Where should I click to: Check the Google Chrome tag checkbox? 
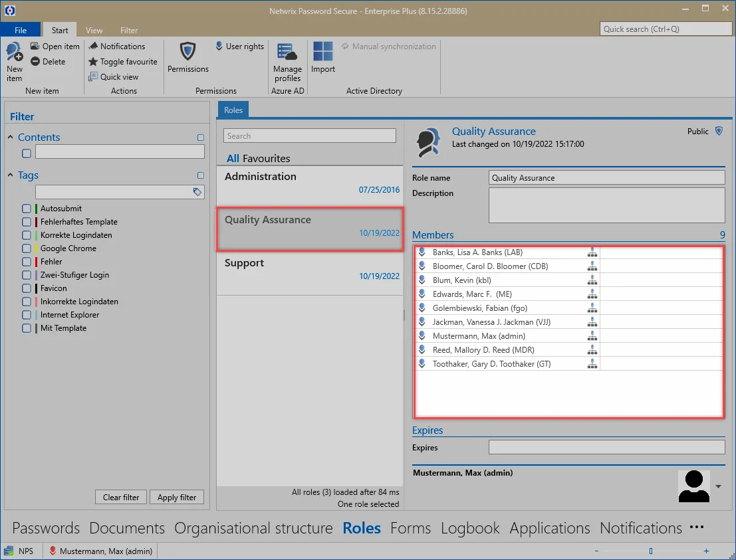coord(27,248)
